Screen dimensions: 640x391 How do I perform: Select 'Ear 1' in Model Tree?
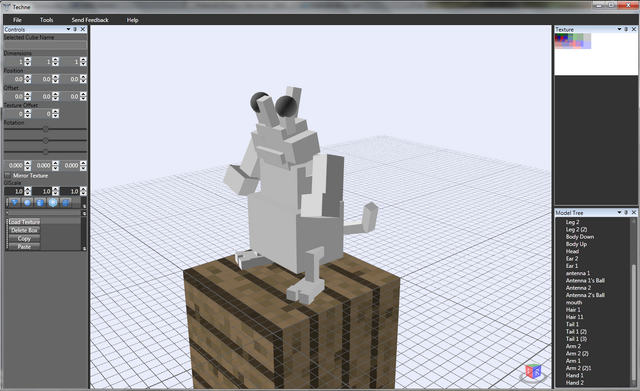[571, 266]
